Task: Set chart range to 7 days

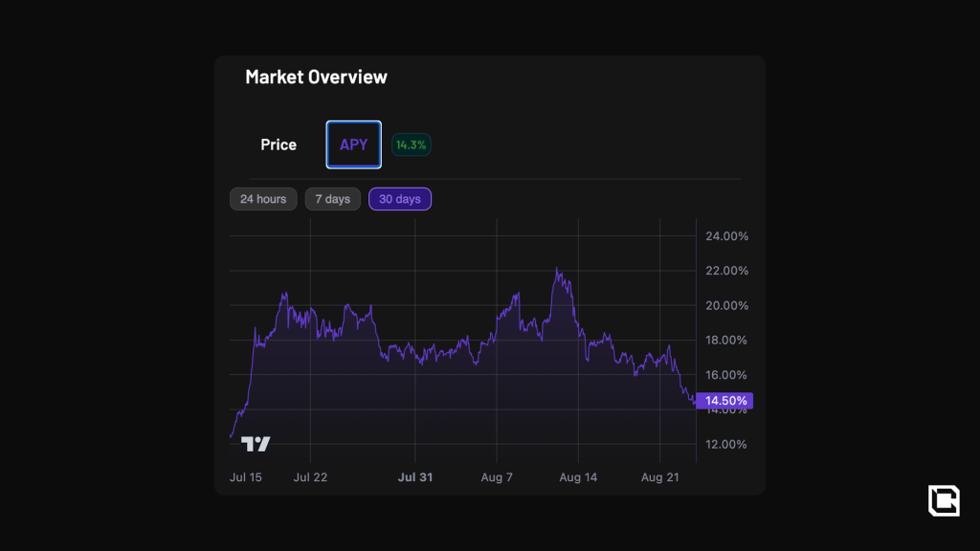Action: 333,199
